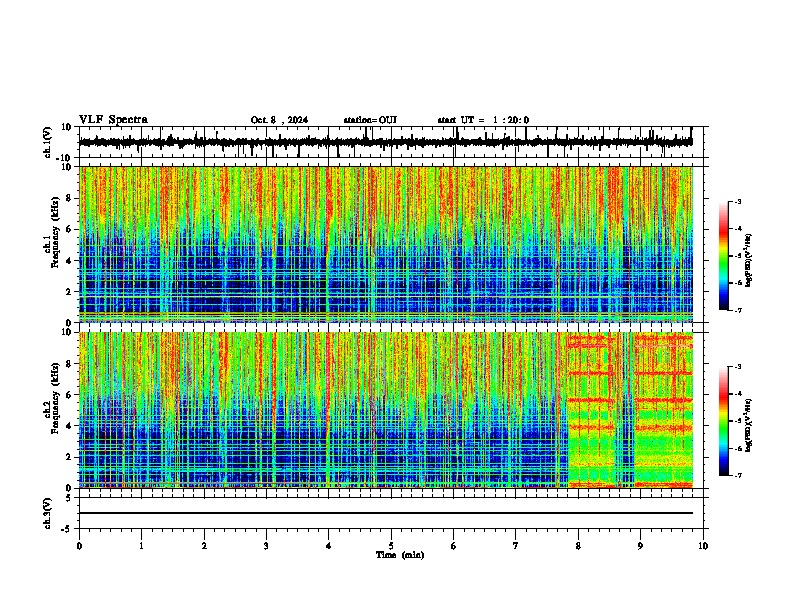Screen dimensions: 792x612
Task: Select time-axis tick label "10"
Action: pyautogui.click(x=703, y=546)
